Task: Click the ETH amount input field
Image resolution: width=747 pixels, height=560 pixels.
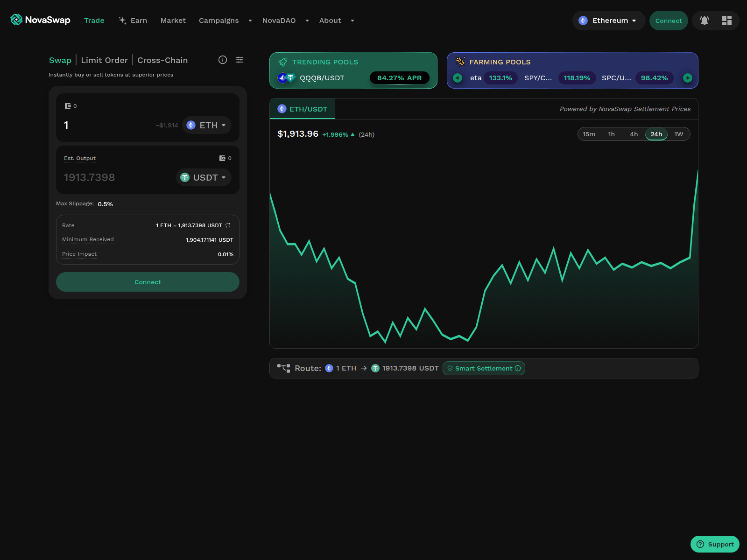Action: (107, 125)
